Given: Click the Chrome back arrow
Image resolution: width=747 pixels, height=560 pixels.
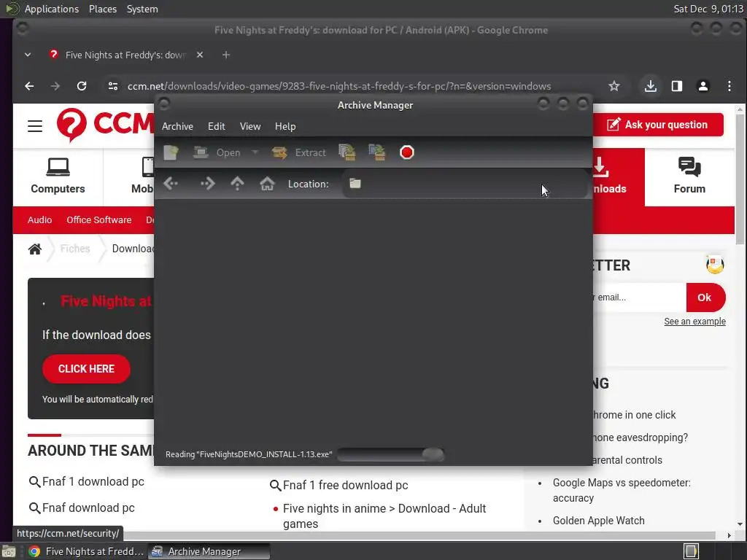Looking at the screenshot, I should (x=29, y=86).
